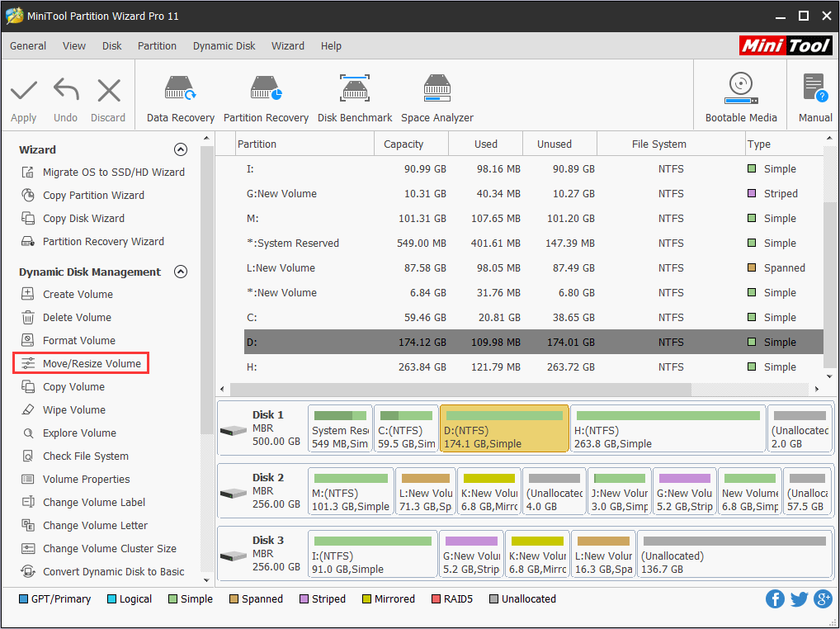Start the Partition Recovery Wizard

(92, 241)
